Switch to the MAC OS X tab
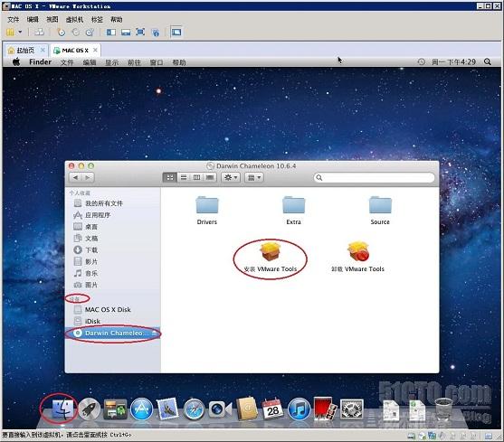Viewport: 504px width, 442px height. pos(75,51)
